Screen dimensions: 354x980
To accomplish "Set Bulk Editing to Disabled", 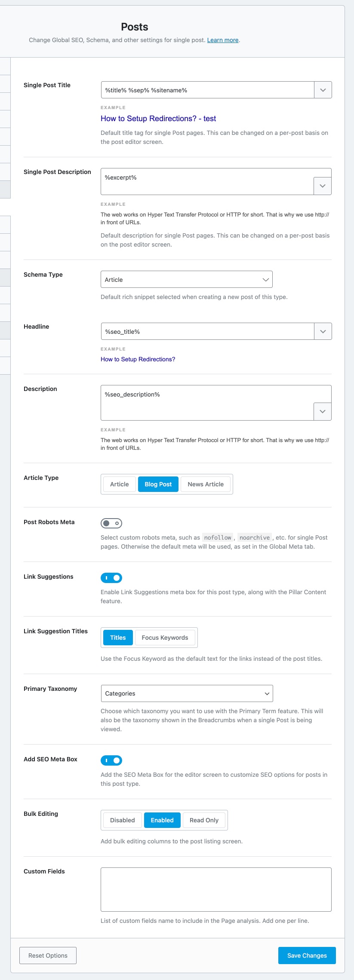I will click(122, 820).
